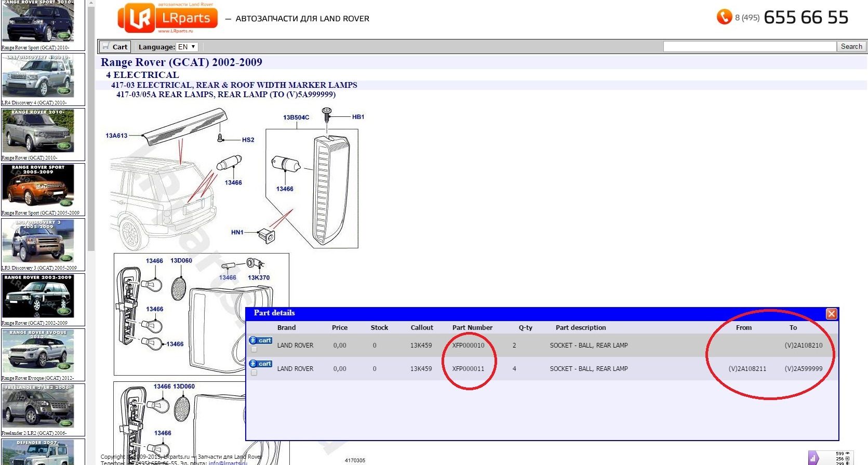Open Range Rover Sport 2010- thumbnail
This screenshot has width=868, height=465.
coord(38,21)
